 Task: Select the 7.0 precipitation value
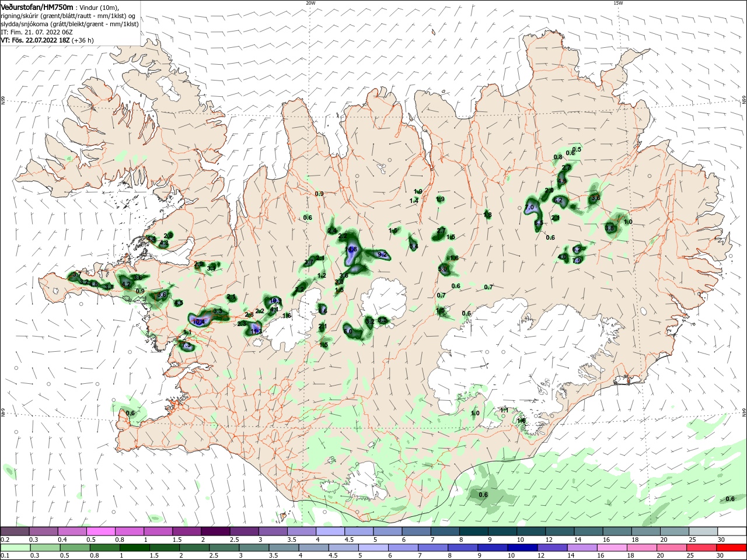click(530, 208)
